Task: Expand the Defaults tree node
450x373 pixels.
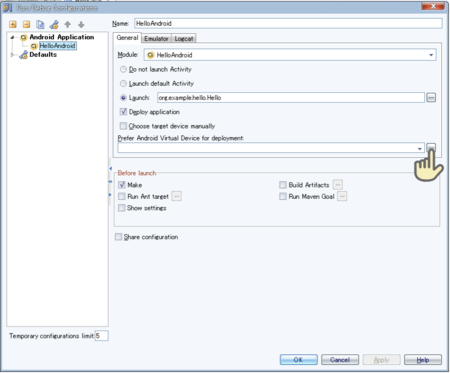Action: click(12, 55)
